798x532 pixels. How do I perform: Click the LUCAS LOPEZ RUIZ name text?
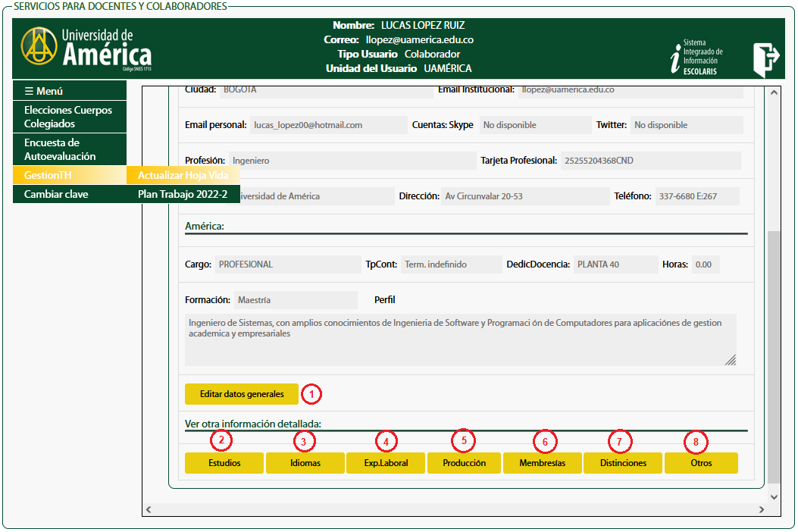(423, 25)
